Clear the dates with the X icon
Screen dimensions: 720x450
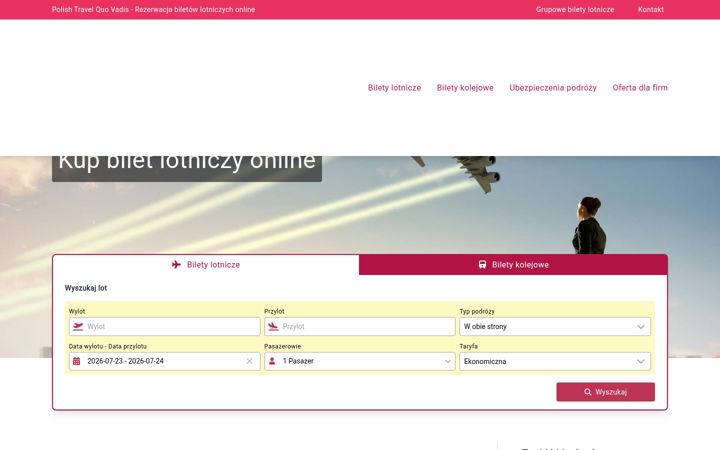point(249,361)
